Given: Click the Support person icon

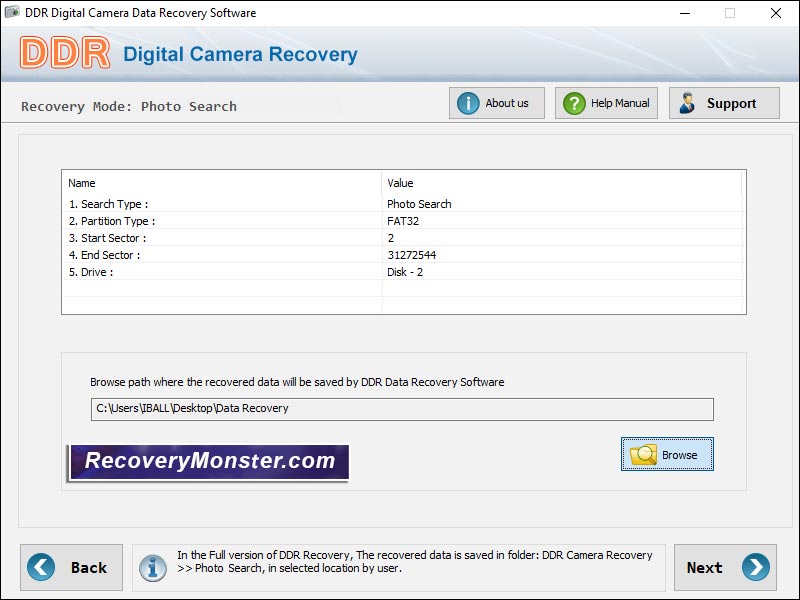Looking at the screenshot, I should point(686,102).
